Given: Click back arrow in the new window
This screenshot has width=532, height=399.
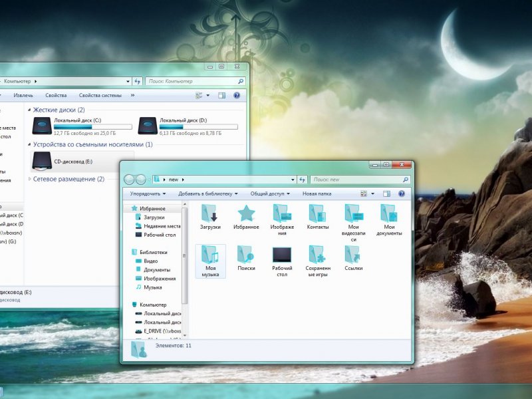Looking at the screenshot, I should point(129,180).
